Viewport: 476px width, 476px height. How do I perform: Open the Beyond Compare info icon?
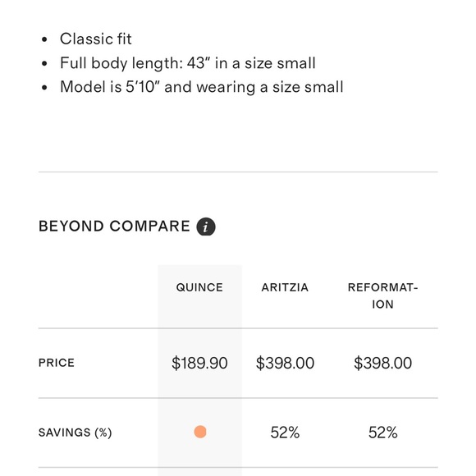(x=206, y=227)
